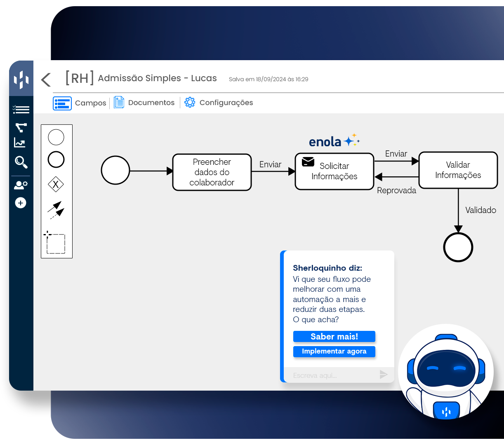Select the thin-circle start event tool
The height and width of the screenshot is (445, 504).
(56, 137)
